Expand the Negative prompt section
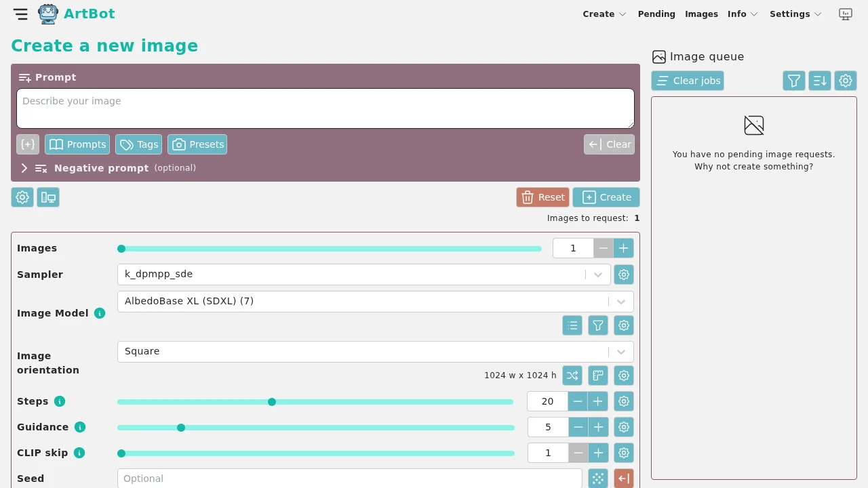 [24, 168]
